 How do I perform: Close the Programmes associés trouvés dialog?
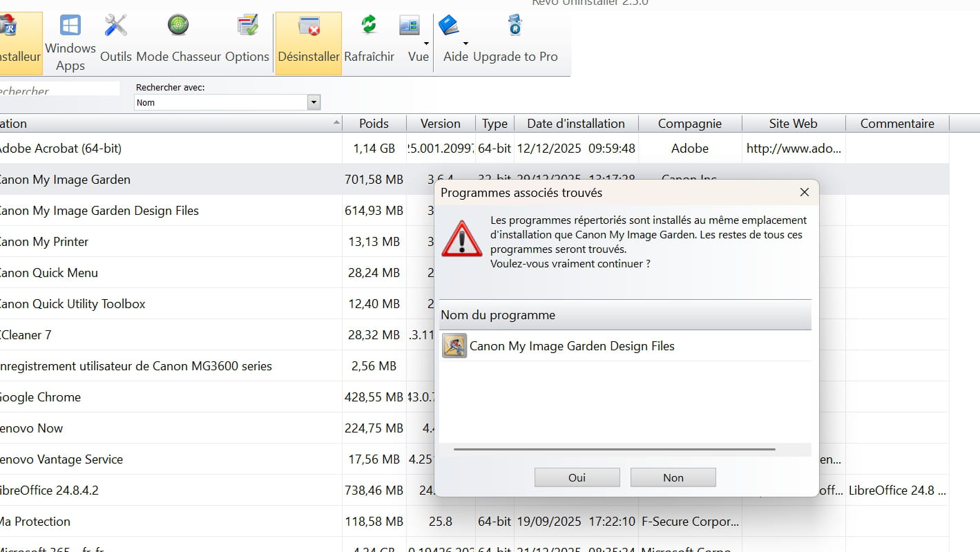(x=804, y=193)
